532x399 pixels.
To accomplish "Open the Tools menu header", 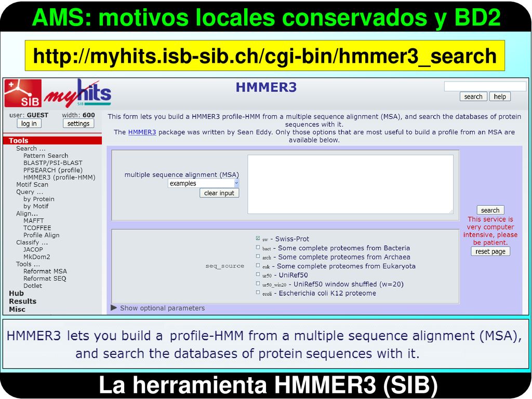I will (x=52, y=140).
